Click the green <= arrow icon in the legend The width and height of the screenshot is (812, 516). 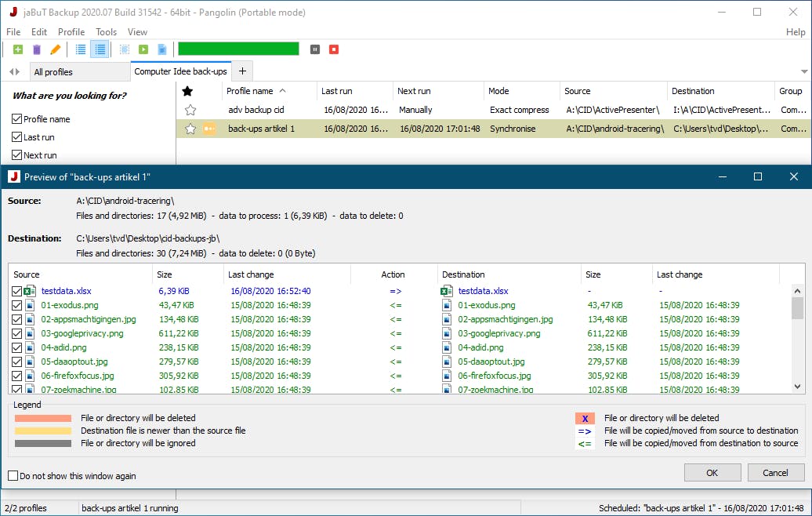[x=585, y=444]
